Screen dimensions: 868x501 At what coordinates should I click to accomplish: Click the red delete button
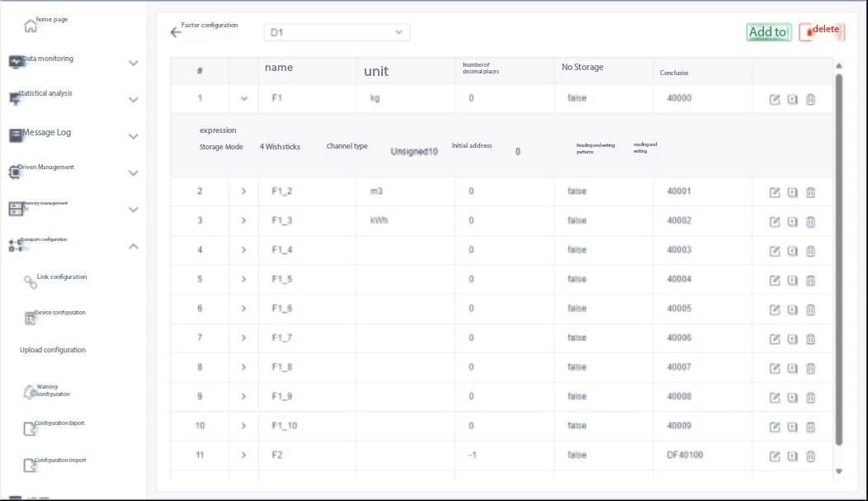coord(822,31)
